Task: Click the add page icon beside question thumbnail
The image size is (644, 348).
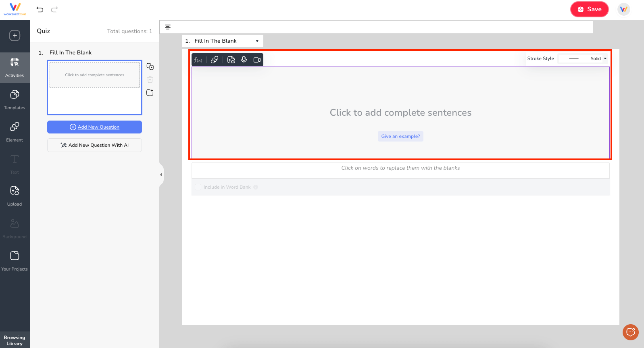Action: point(150,92)
